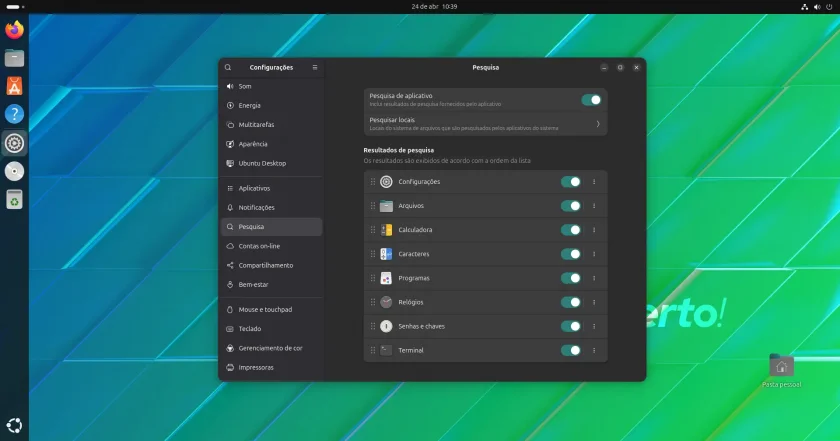Toggle Pesquisa de aplicativo switch

click(591, 100)
